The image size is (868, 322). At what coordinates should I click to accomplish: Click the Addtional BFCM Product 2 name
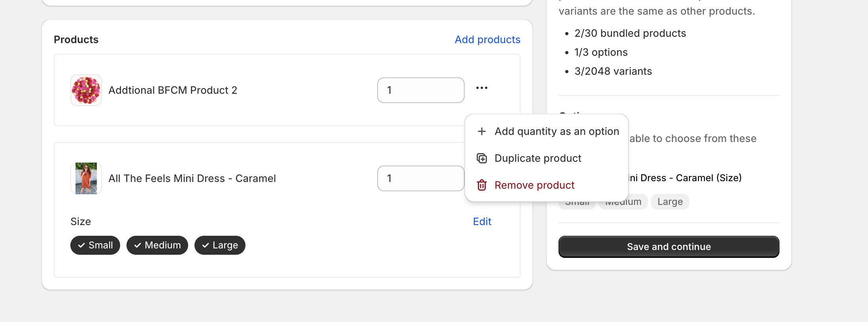(173, 90)
